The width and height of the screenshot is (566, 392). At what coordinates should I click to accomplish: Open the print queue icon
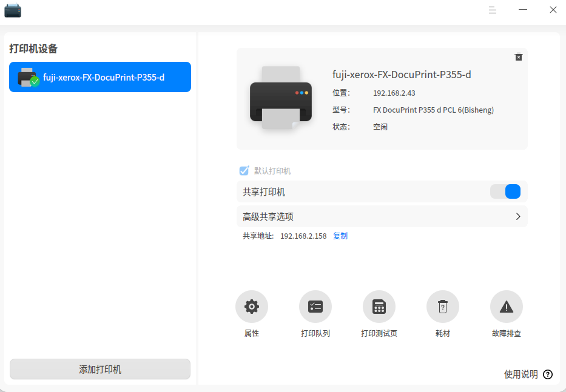pos(315,307)
